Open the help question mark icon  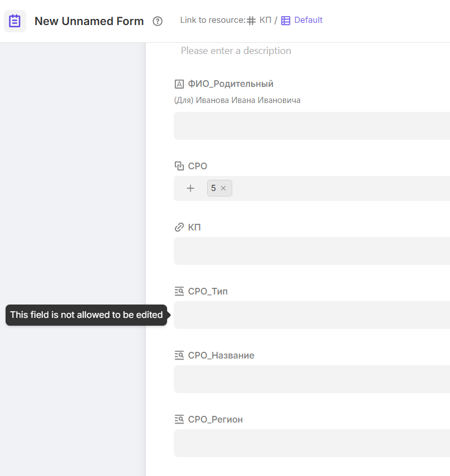click(158, 21)
